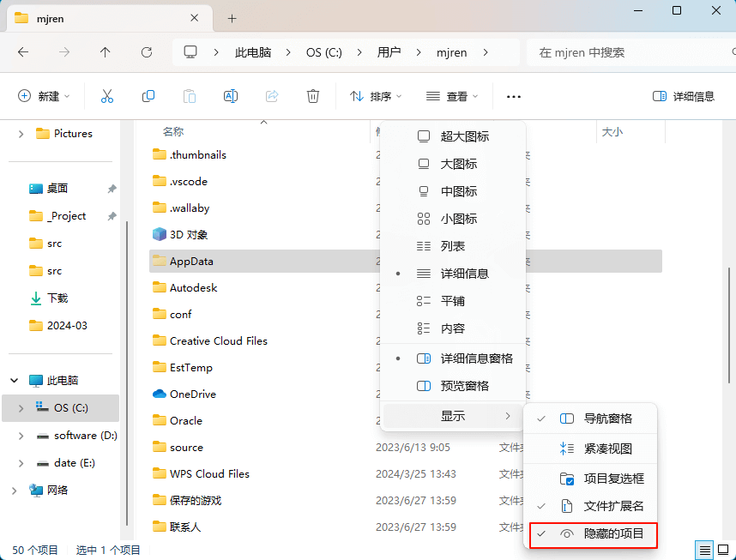736x560 pixels.
Task: Click the 详细信息 details pane button
Action: coord(684,96)
